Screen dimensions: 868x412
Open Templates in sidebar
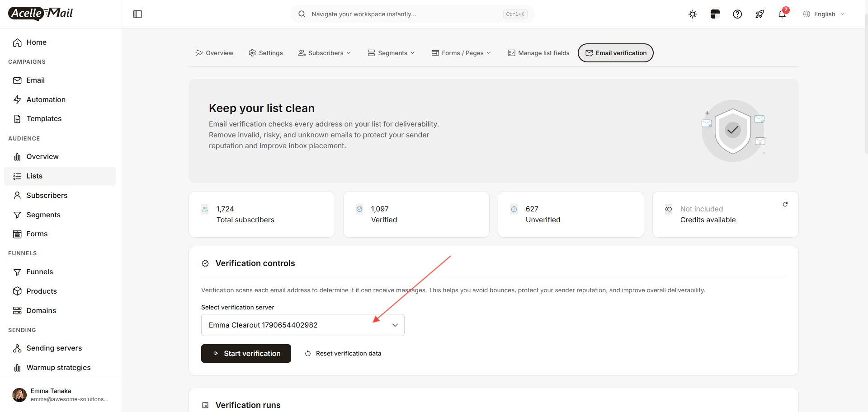tap(60, 118)
